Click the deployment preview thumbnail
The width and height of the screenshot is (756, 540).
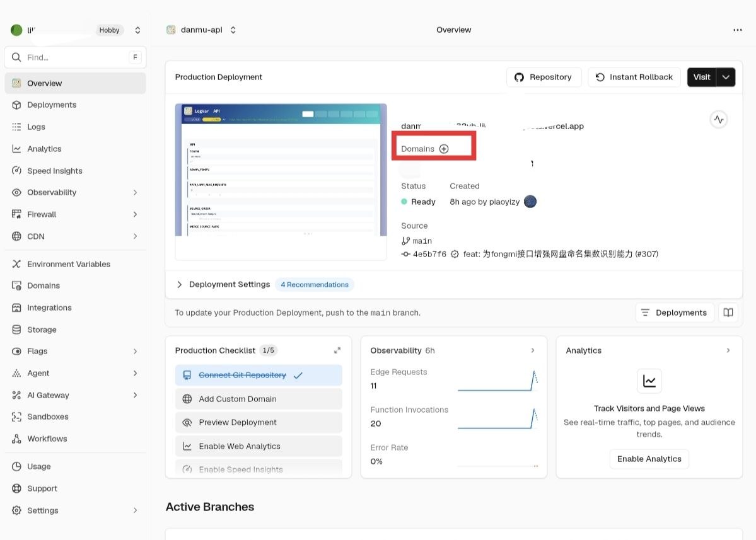pyautogui.click(x=281, y=181)
